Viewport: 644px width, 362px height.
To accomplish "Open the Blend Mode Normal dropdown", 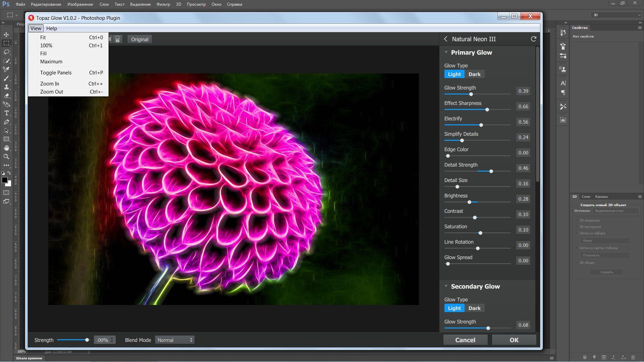I will (175, 340).
